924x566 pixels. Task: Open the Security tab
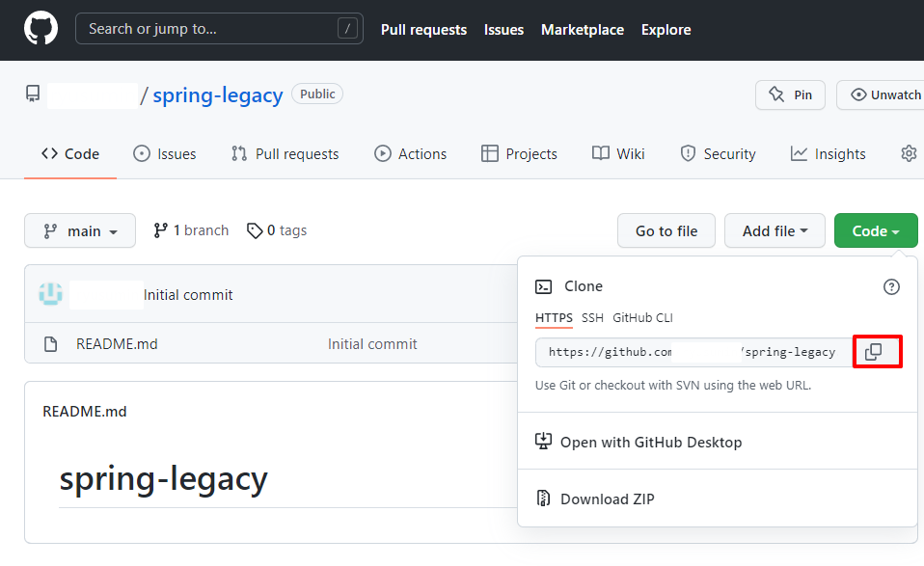[x=718, y=153]
